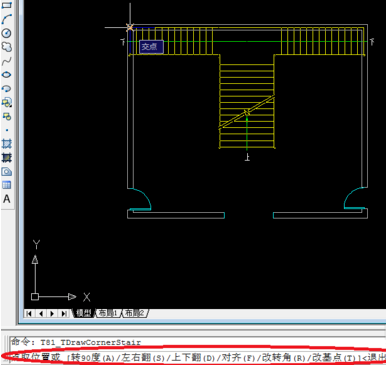Switch to the 布局2 tab
The image size is (386, 388).
pyautogui.click(x=135, y=313)
